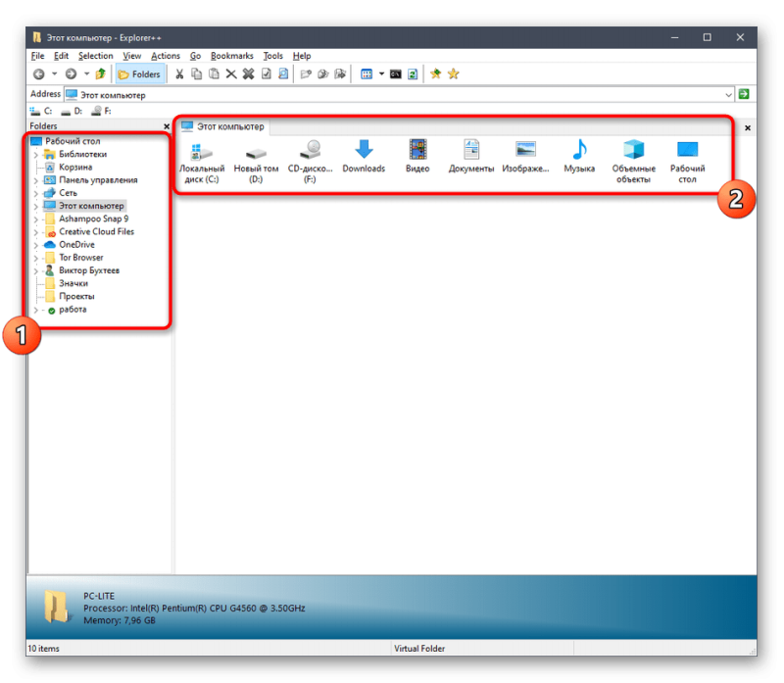Open the Downloads folder icon

click(x=364, y=157)
